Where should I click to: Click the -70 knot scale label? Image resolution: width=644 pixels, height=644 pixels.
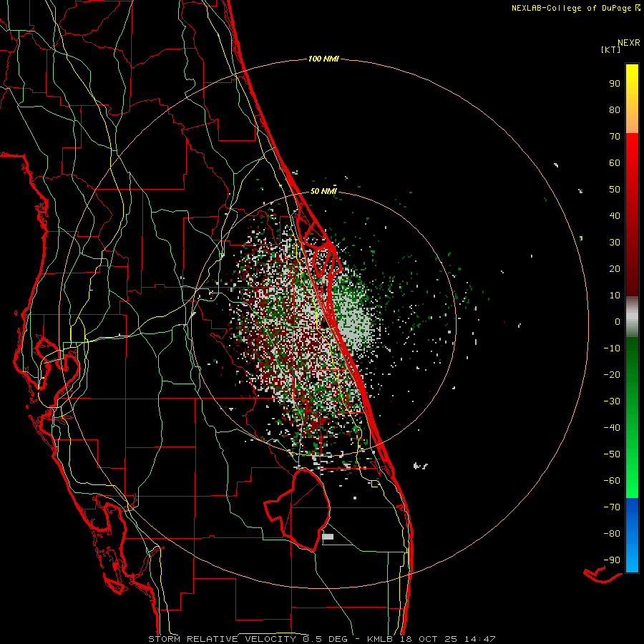(612, 507)
